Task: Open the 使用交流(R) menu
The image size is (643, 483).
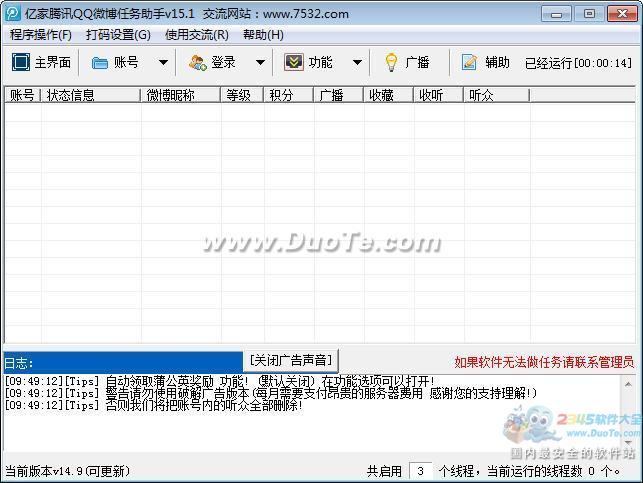Action: 197,35
